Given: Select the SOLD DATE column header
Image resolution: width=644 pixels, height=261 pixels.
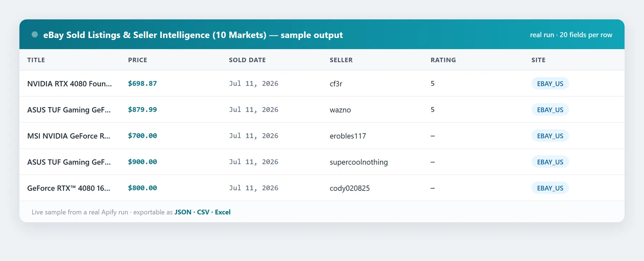Looking at the screenshot, I should pyautogui.click(x=247, y=60).
